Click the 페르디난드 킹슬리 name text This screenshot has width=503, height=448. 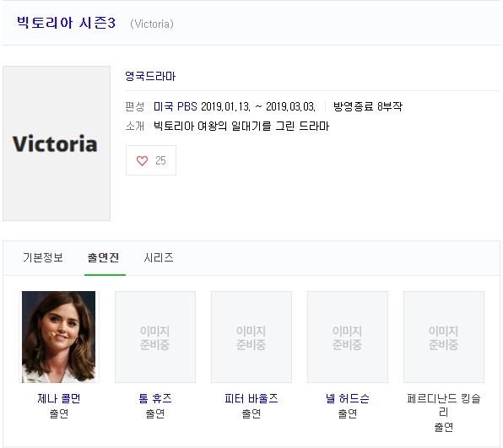(x=444, y=405)
